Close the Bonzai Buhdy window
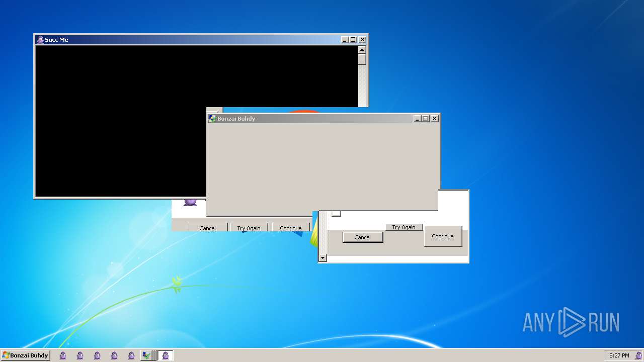The image size is (644, 362). (435, 119)
